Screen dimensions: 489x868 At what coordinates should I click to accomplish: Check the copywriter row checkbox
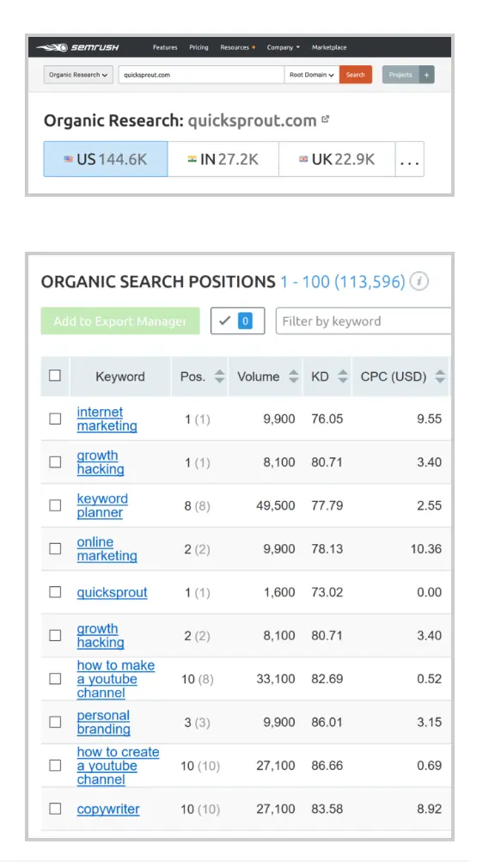pyautogui.click(x=55, y=809)
